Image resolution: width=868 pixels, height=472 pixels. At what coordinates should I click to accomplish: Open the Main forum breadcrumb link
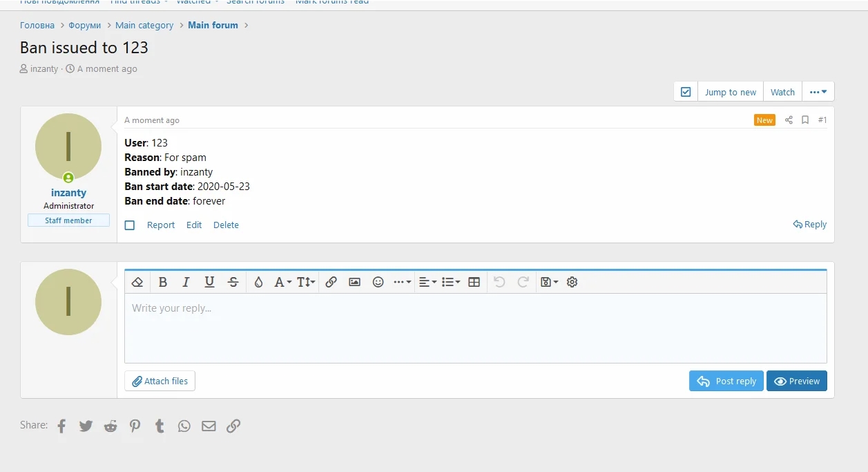[x=213, y=25]
